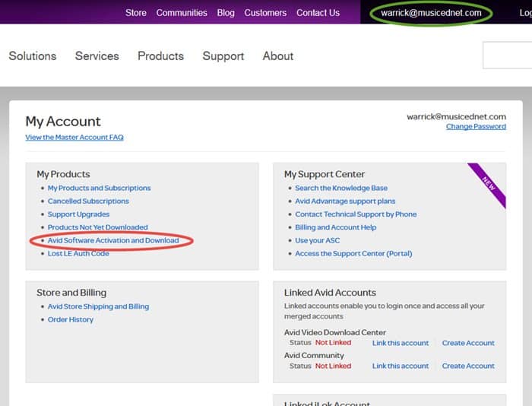Open Cancelled Subscriptions link

[x=88, y=201]
